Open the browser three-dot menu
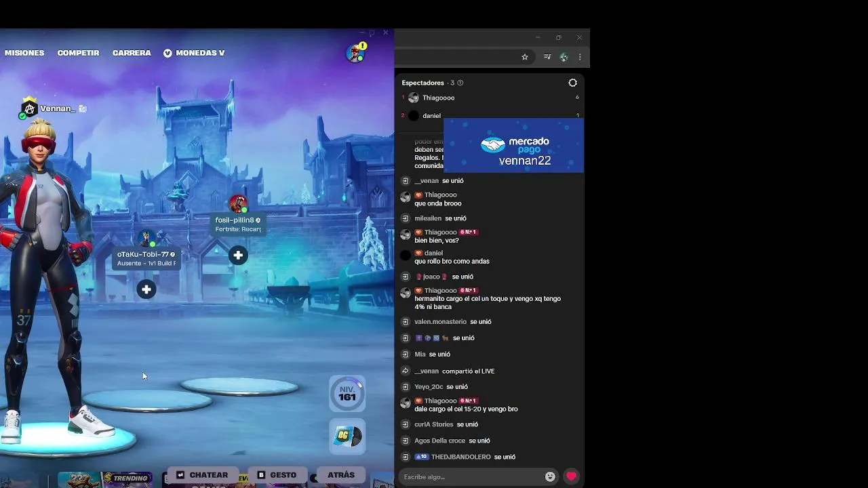 pyautogui.click(x=580, y=57)
